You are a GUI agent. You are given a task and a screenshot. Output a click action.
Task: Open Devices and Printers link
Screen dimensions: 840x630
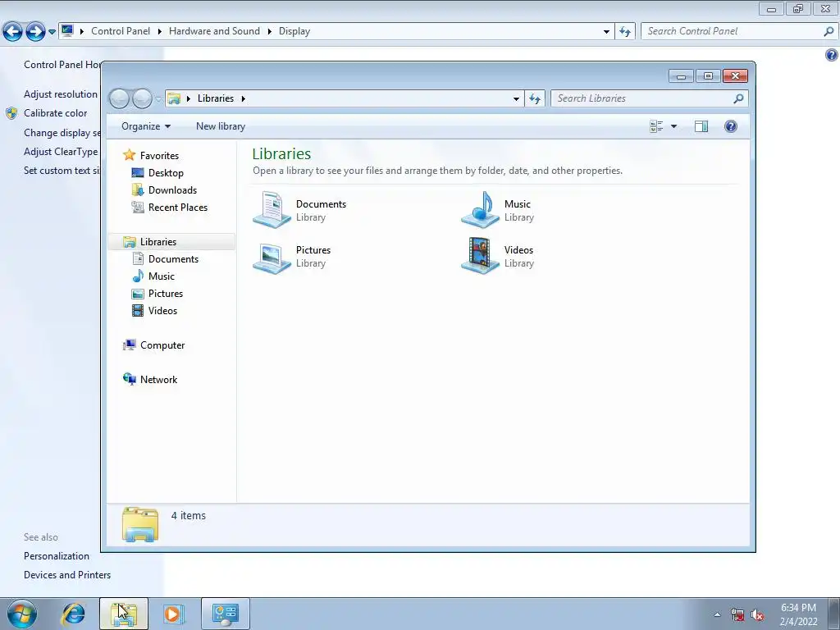(67, 575)
